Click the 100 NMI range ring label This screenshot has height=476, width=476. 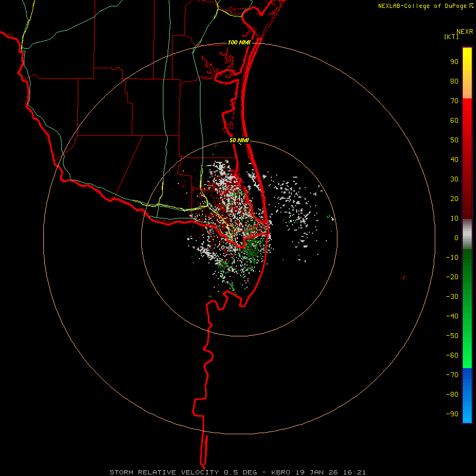pos(239,42)
